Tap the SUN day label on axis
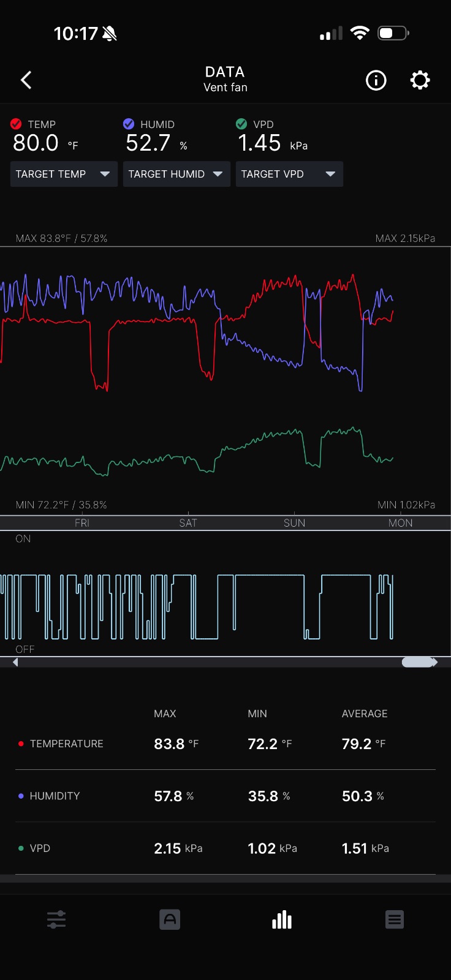Viewport: 451px width, 980px height. click(294, 523)
